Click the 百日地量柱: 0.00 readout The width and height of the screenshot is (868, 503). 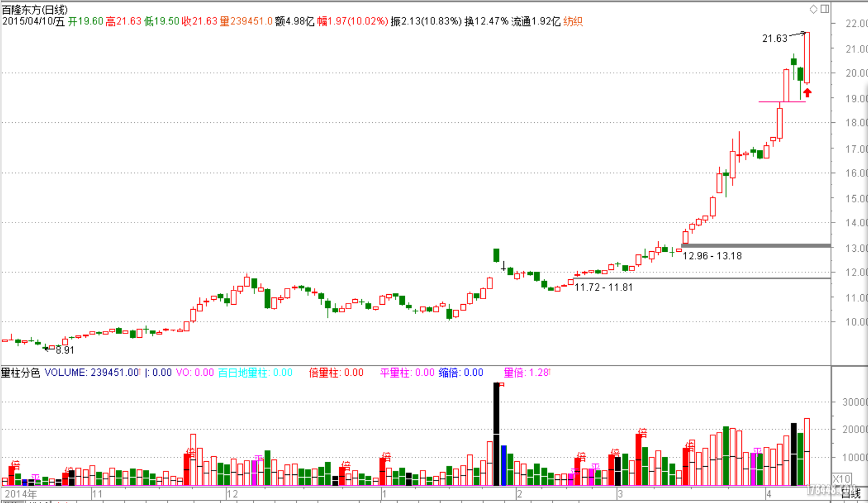tap(255, 373)
